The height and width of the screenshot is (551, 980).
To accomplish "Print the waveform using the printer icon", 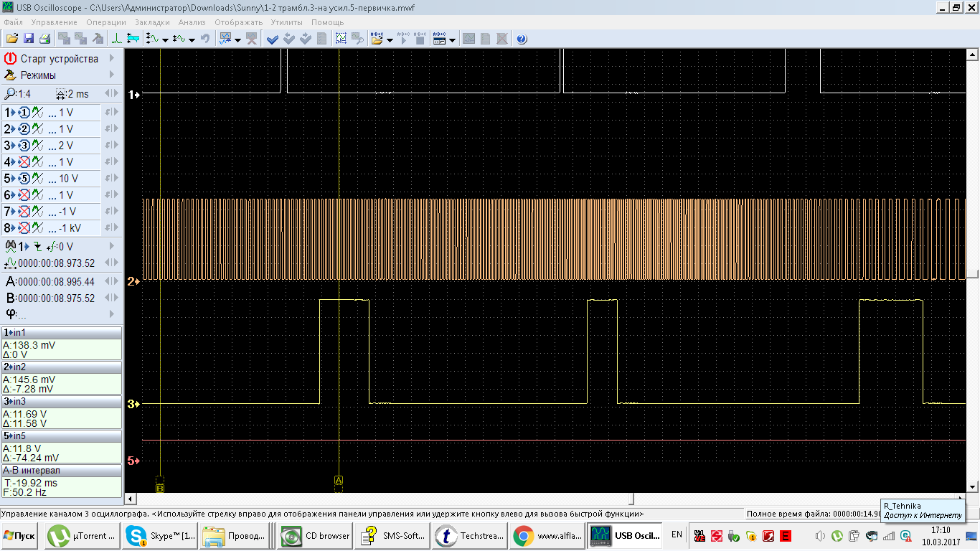I will point(44,39).
